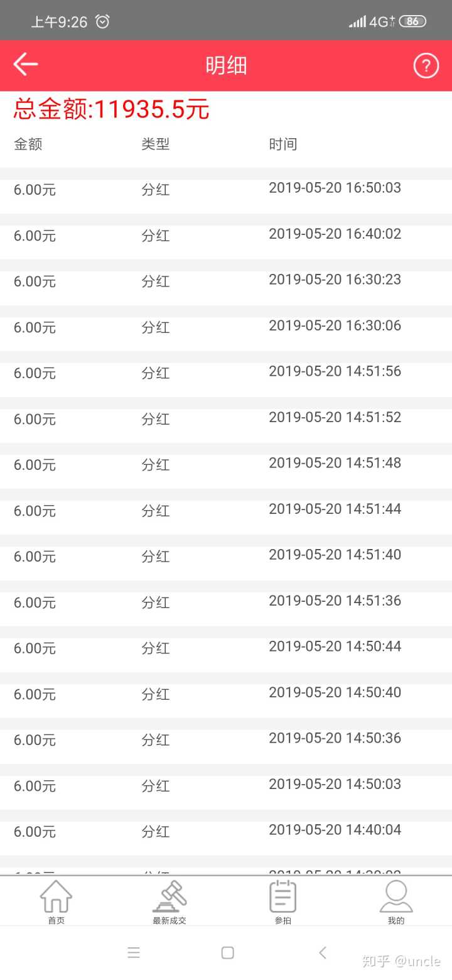The image size is (452, 980).
Task: Select the record dated 2019-05-20 16:50:03
Action: click(226, 189)
